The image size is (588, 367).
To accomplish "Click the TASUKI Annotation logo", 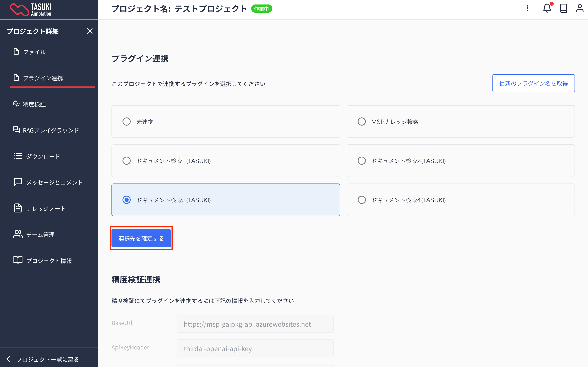I will pos(31,10).
